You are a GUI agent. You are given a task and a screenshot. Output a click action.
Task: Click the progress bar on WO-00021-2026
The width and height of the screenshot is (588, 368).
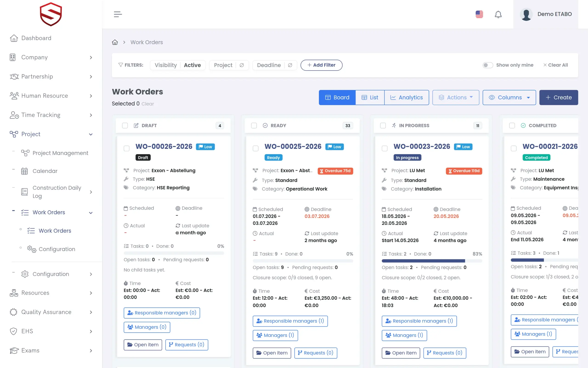click(544, 260)
